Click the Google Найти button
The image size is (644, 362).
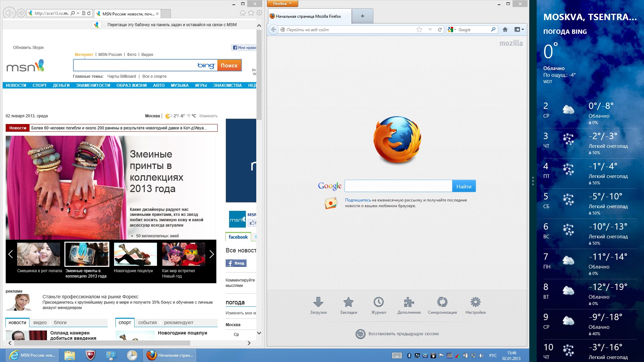pyautogui.click(x=464, y=186)
